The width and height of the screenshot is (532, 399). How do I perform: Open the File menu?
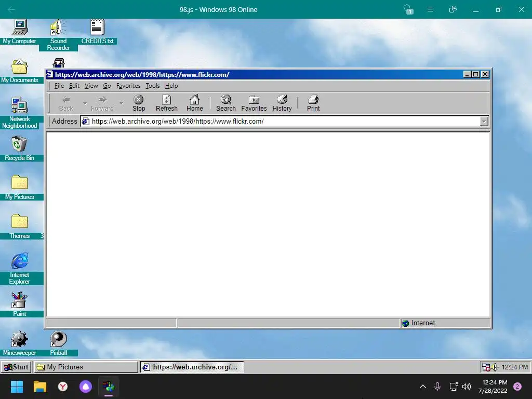tap(59, 86)
